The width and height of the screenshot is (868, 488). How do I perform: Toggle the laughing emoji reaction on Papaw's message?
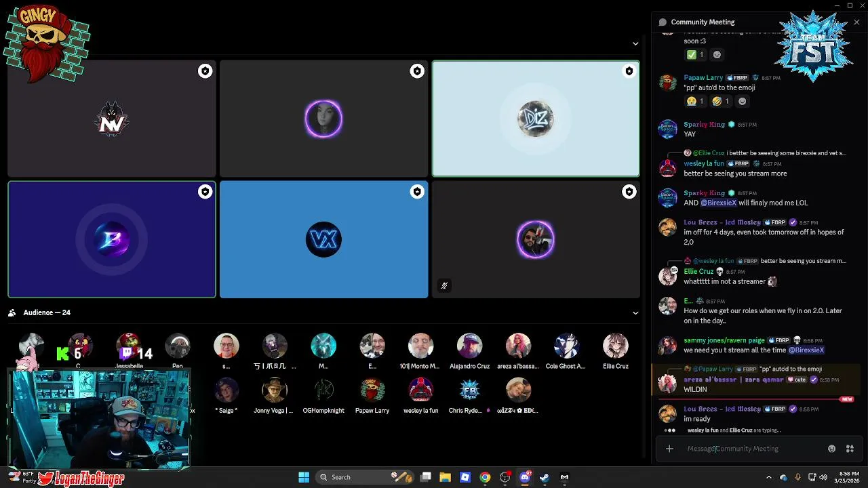(x=720, y=101)
